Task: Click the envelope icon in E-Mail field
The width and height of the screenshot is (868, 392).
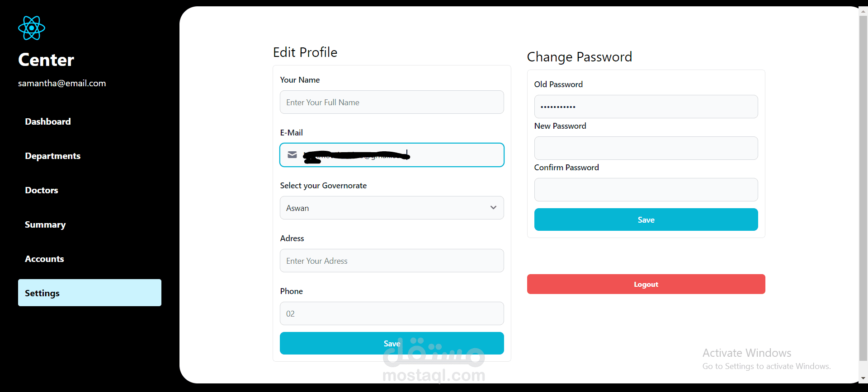Action: (x=292, y=155)
